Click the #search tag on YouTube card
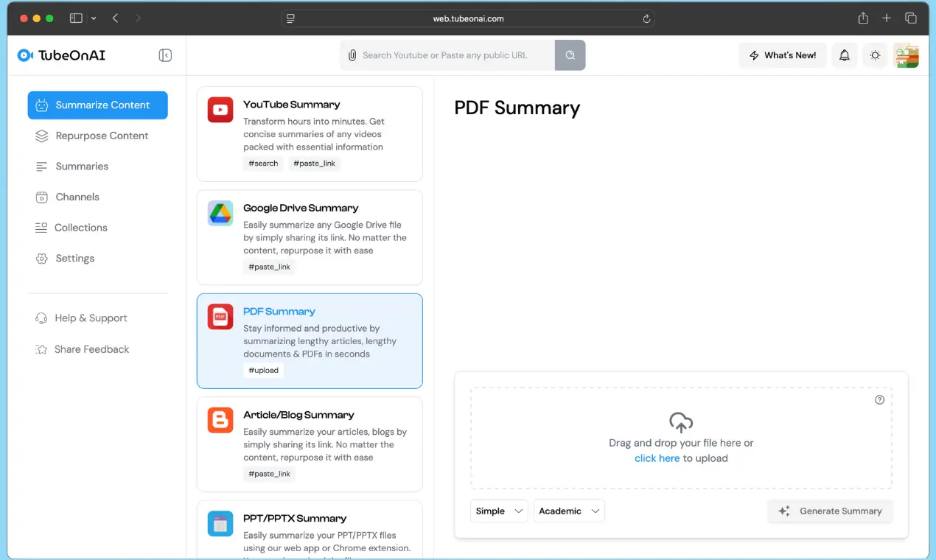The height and width of the screenshot is (560, 936). point(263,164)
